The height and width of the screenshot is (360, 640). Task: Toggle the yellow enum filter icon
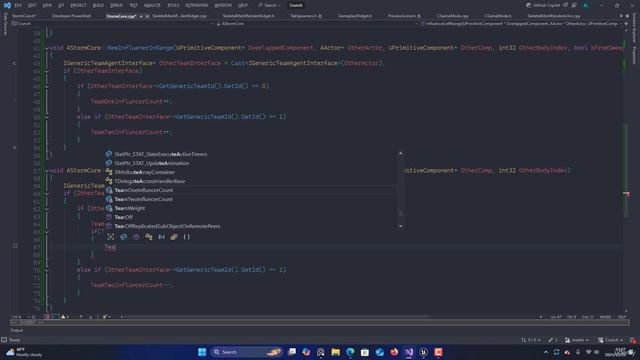(x=174, y=237)
